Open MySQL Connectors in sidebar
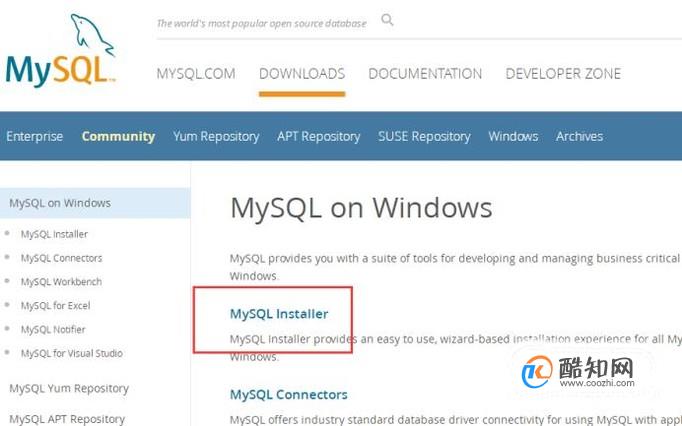Image resolution: width=682 pixels, height=426 pixels. pyautogui.click(x=61, y=258)
